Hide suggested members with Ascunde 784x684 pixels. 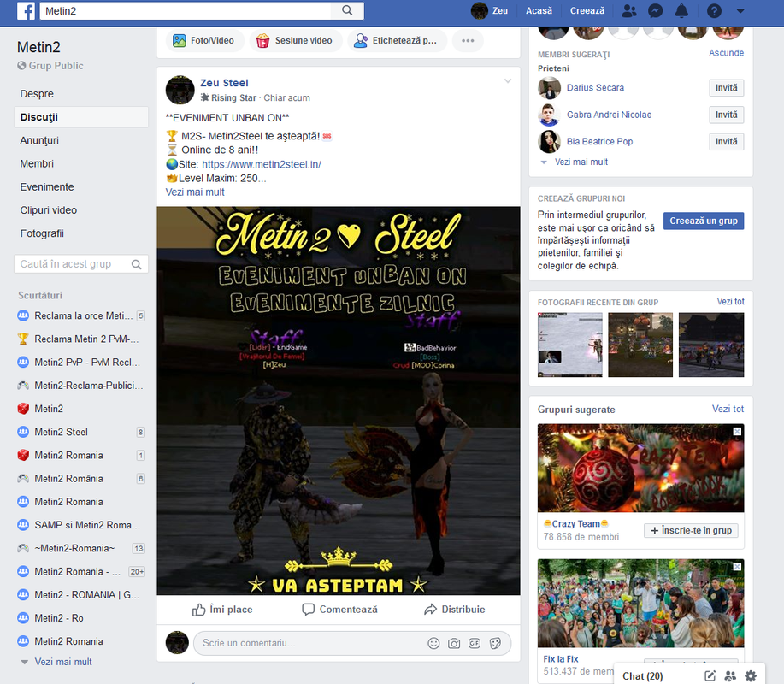point(726,53)
